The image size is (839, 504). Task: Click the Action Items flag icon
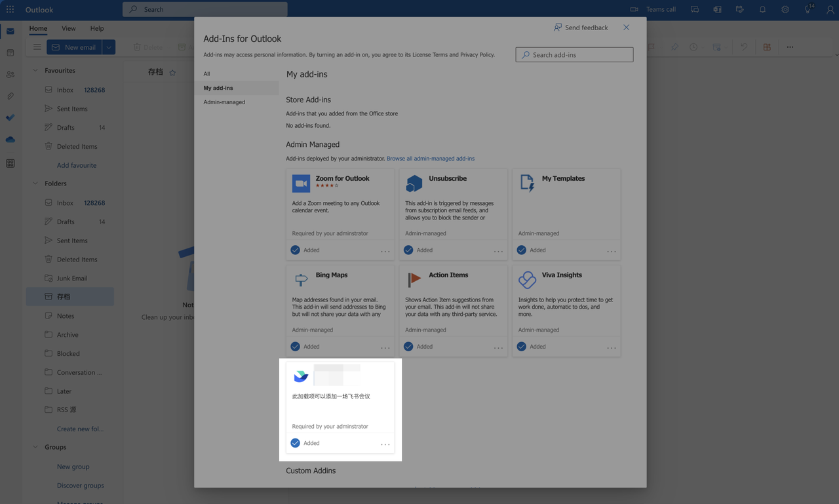[414, 280]
